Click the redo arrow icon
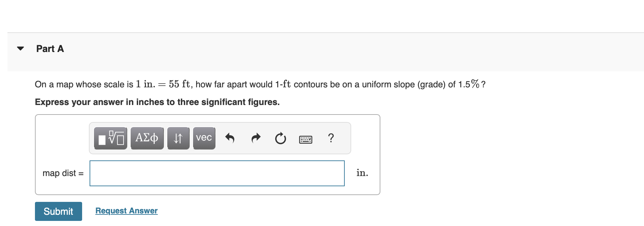The image size is (644, 226). click(255, 138)
